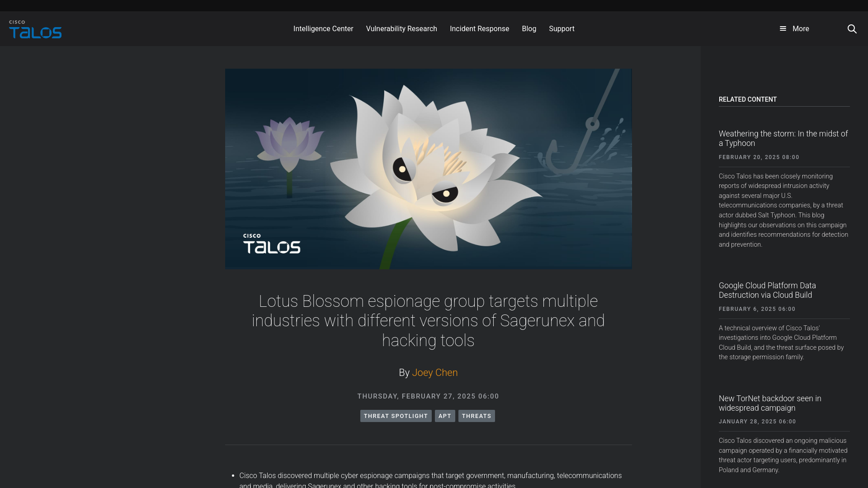Toggle Blog navigation tab

coord(529,28)
